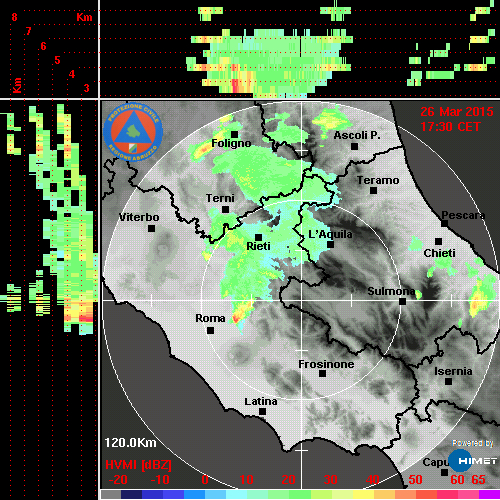This screenshot has height=500, width=500.
Task: Click the Powered by text
Action: [473, 443]
